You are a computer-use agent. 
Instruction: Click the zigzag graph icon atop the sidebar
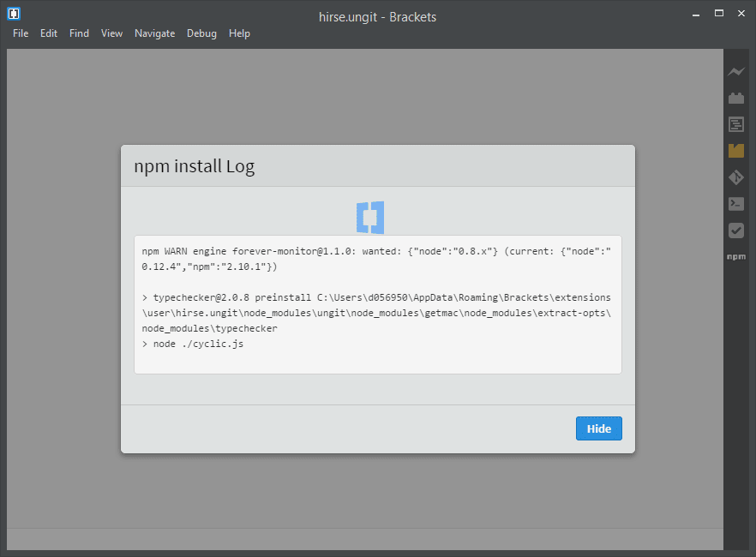point(736,71)
